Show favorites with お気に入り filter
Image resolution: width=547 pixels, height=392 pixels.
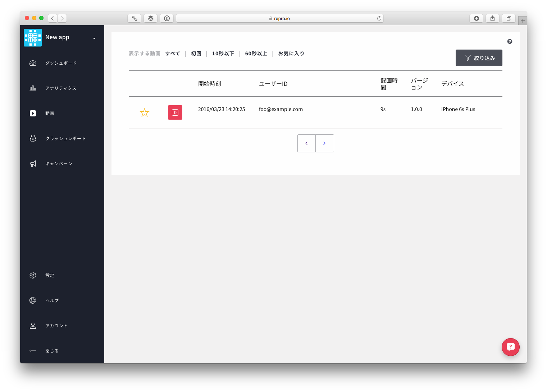(291, 54)
